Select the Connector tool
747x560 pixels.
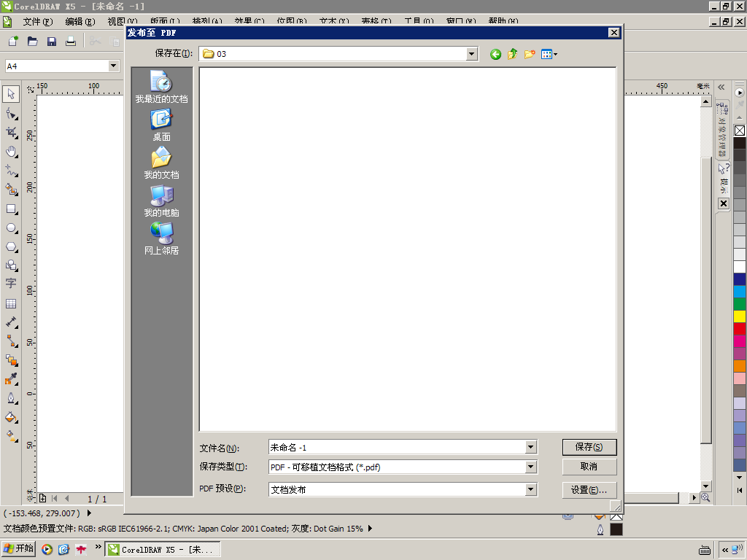pyautogui.click(x=12, y=341)
